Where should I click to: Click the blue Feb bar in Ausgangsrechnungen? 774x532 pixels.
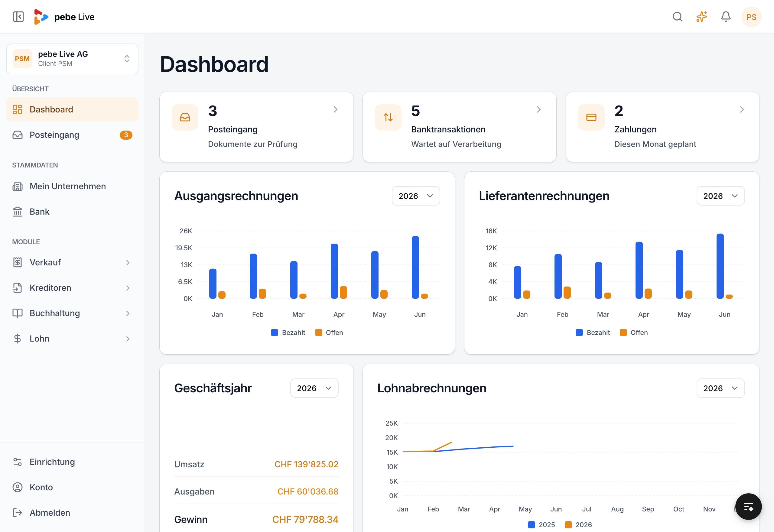coord(253,276)
